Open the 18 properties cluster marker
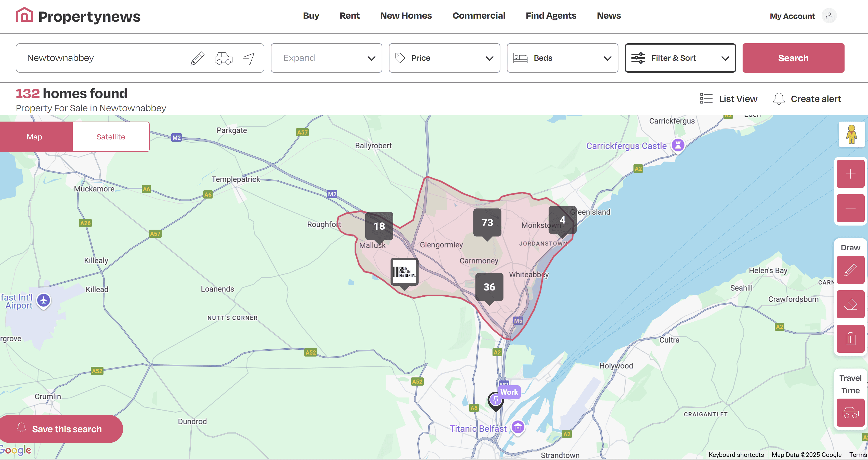The width and height of the screenshot is (868, 460). pos(379,227)
